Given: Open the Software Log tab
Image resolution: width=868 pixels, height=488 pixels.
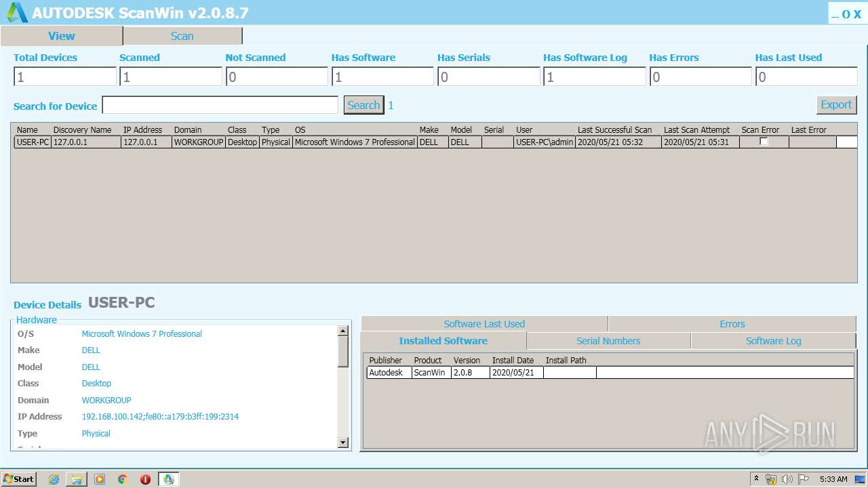Looking at the screenshot, I should pyautogui.click(x=774, y=341).
